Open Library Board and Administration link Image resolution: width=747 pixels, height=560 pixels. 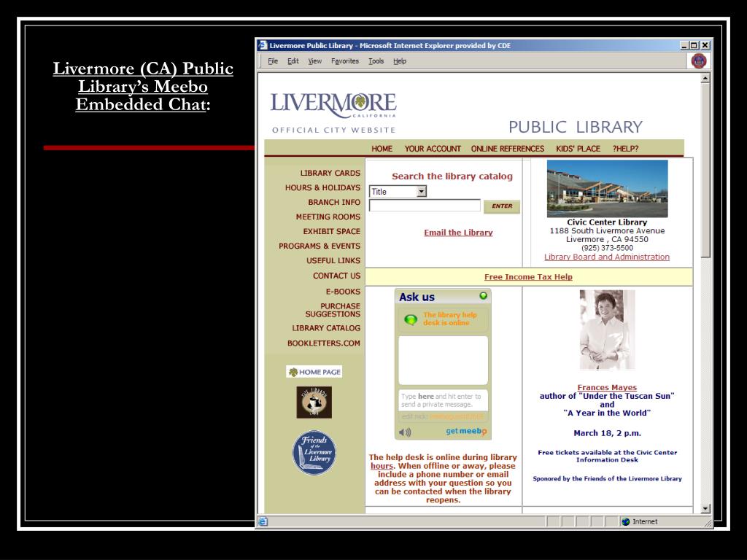tap(607, 257)
